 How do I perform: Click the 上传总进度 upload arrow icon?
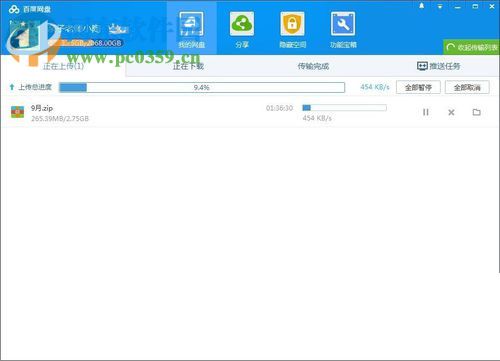pyautogui.click(x=12, y=87)
